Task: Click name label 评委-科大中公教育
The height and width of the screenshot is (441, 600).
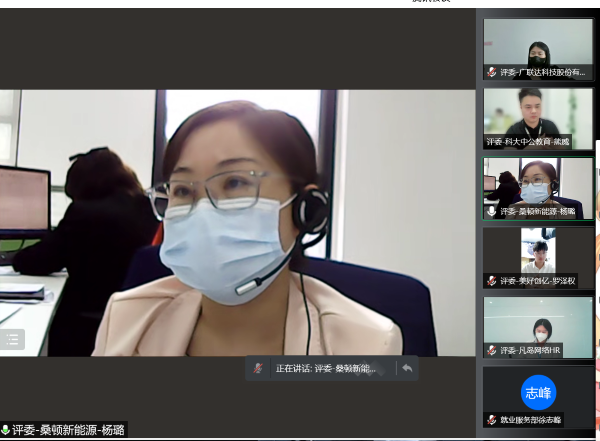Action: (528, 142)
